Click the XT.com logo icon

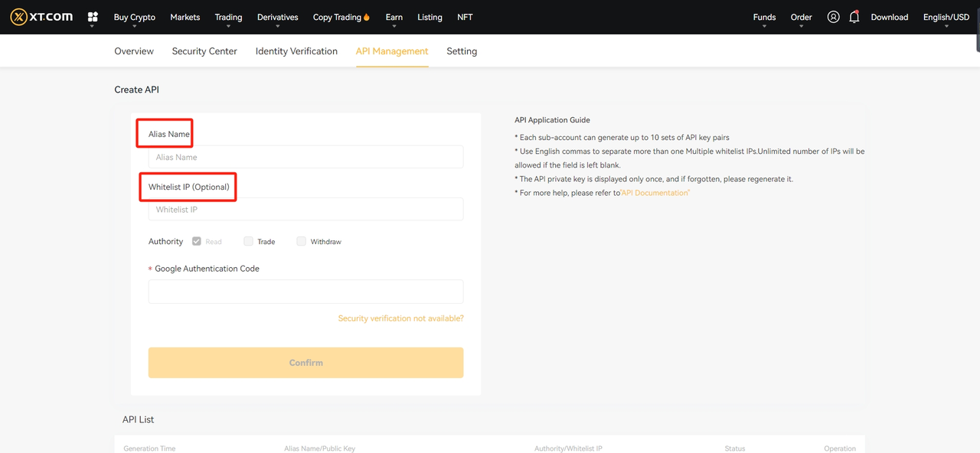coord(19,17)
